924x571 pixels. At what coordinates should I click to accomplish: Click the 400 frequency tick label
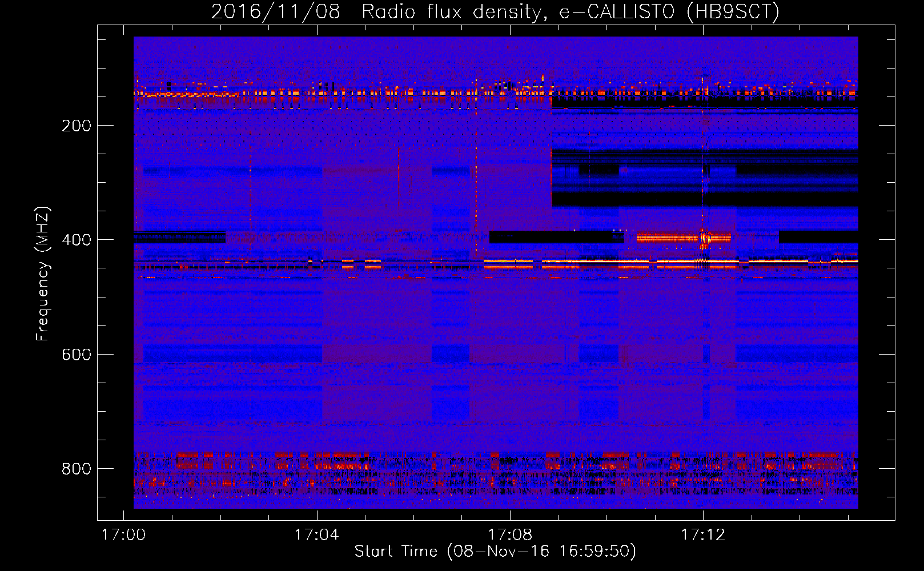(x=77, y=240)
